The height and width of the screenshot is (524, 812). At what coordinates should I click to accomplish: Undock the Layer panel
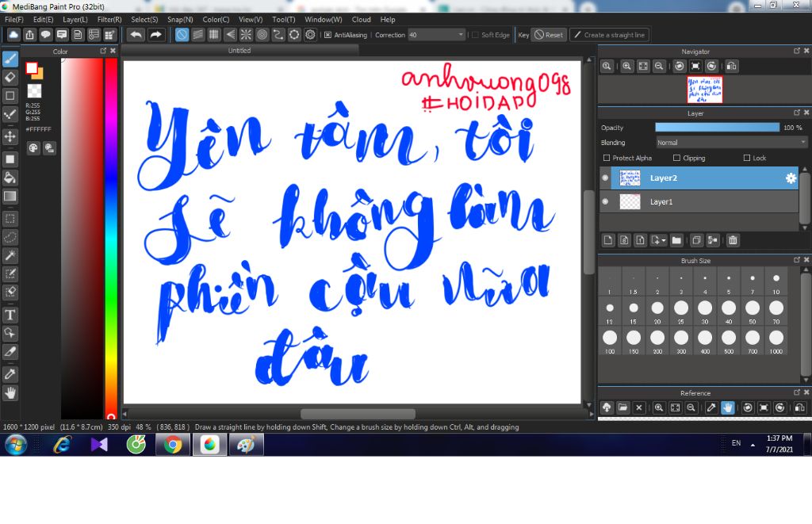pos(797,113)
